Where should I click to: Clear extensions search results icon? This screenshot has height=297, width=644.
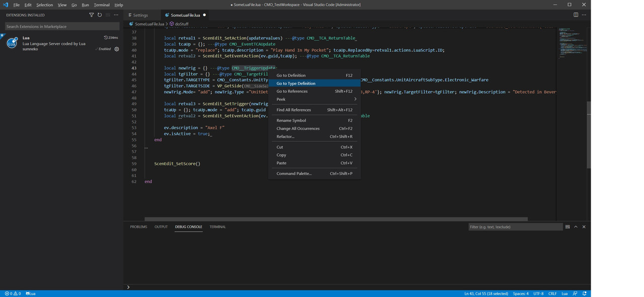(108, 15)
